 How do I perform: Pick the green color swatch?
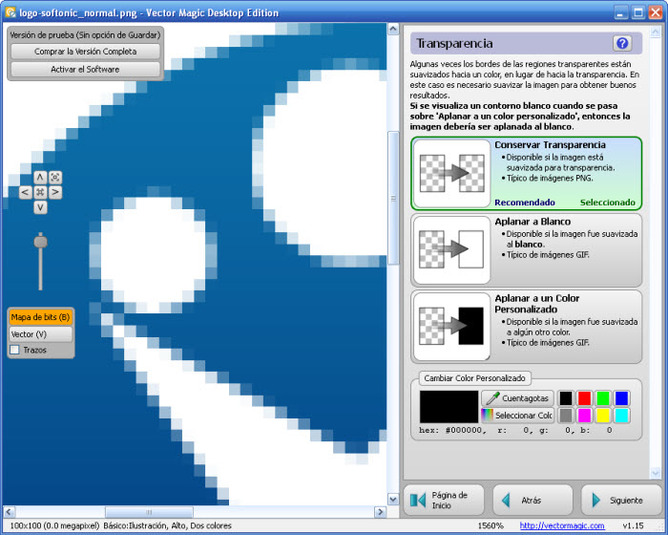[603, 398]
